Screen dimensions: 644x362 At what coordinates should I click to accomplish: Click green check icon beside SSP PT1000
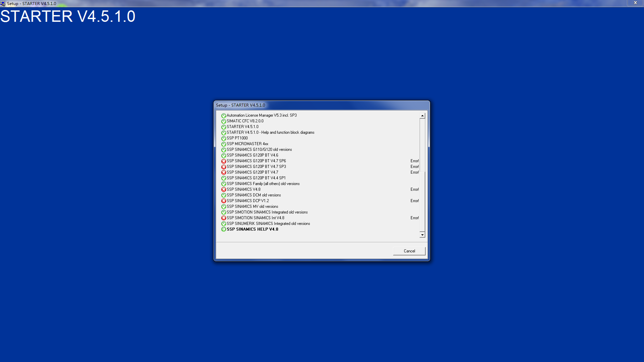pyautogui.click(x=223, y=138)
